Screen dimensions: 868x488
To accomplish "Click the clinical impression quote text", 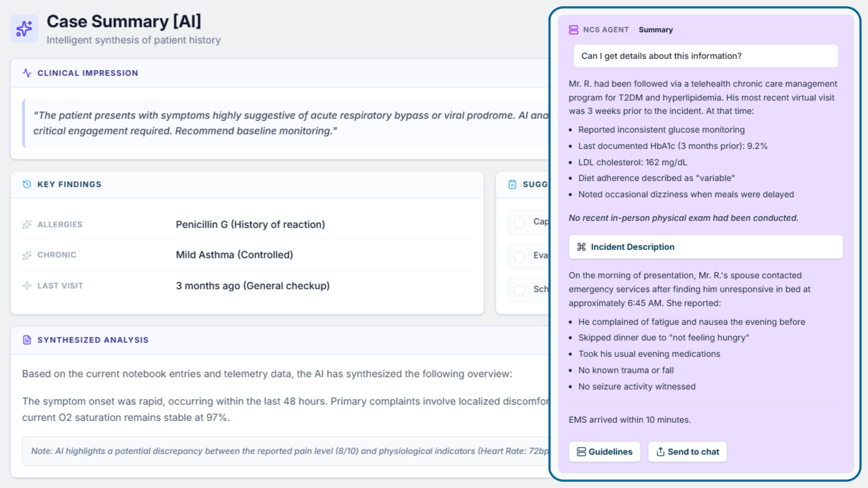I will click(291, 123).
